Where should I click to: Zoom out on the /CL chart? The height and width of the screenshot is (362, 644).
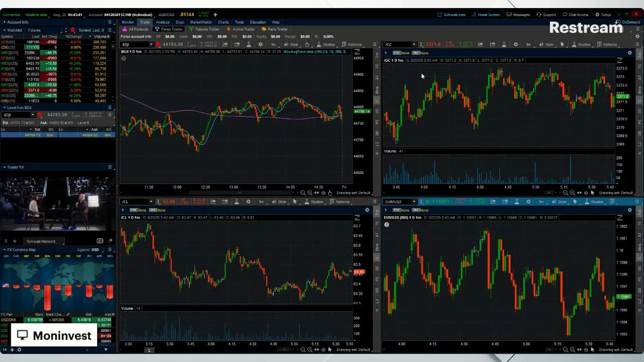[303, 349]
